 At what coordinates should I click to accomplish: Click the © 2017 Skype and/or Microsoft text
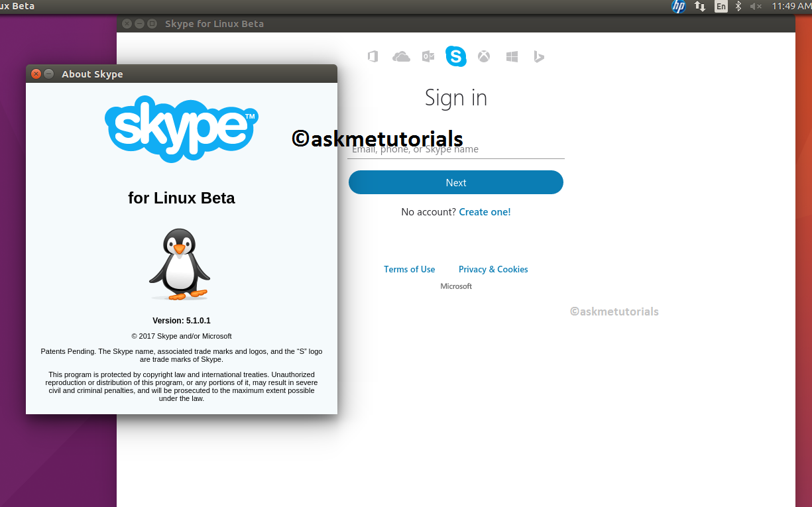(x=182, y=336)
